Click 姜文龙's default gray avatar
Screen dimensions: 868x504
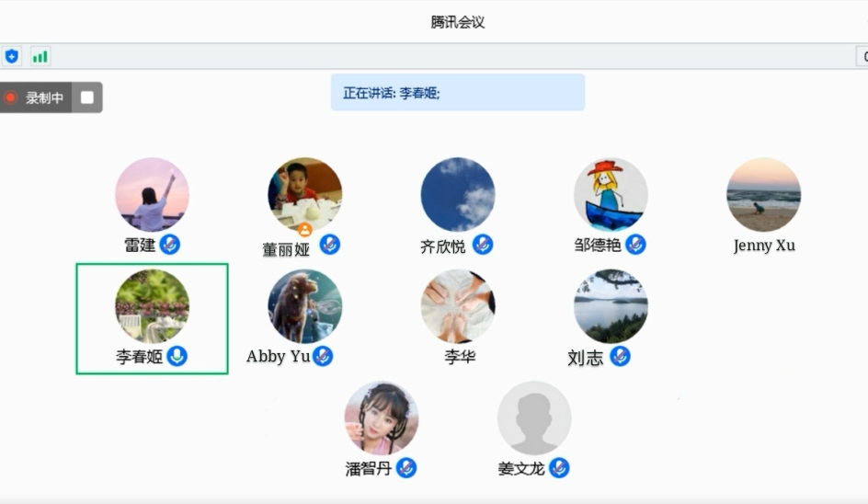534,418
